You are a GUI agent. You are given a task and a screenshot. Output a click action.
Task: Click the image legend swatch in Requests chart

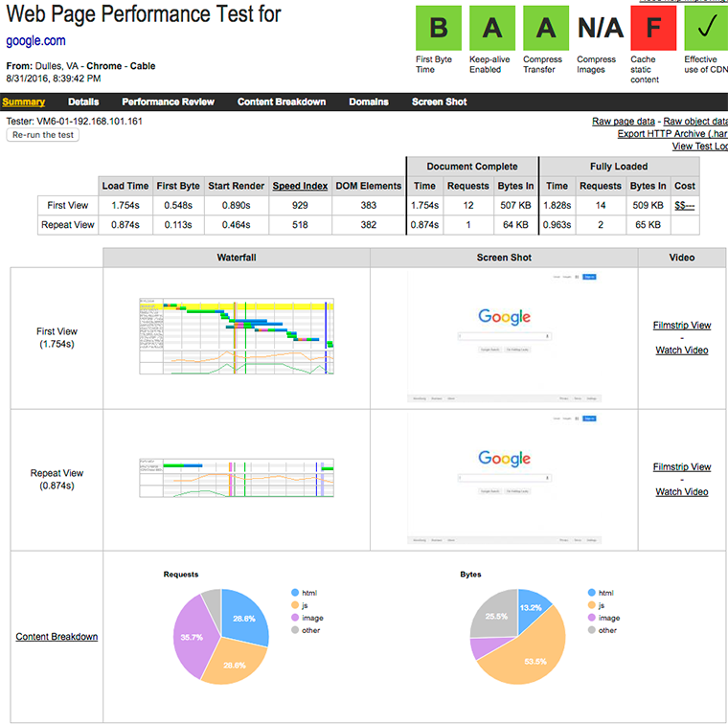tap(295, 618)
